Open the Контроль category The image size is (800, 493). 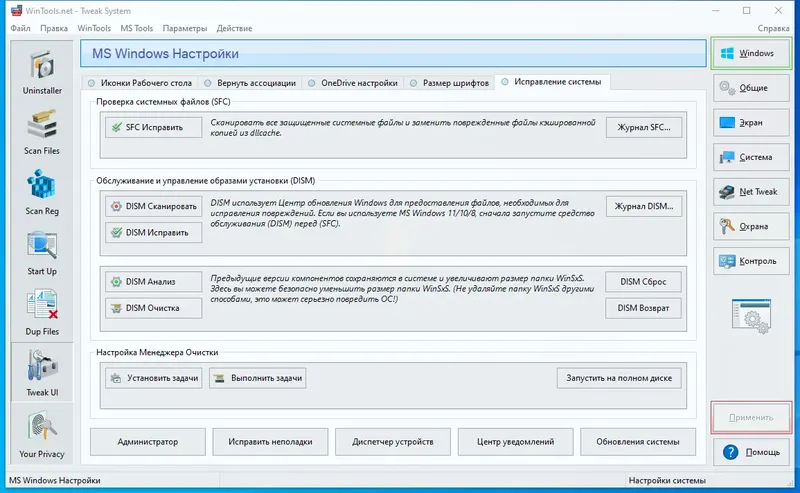pos(751,261)
